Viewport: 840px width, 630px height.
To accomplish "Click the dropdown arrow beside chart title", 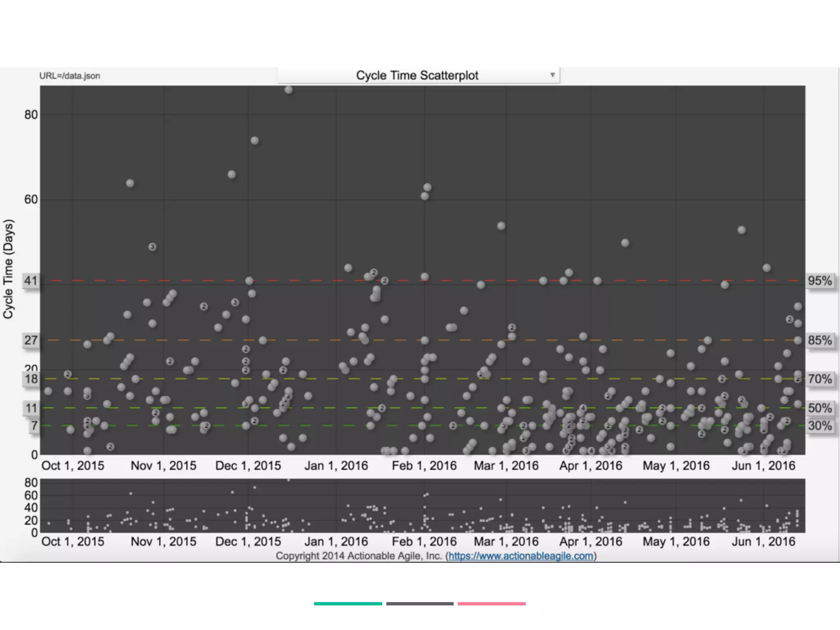I will [x=552, y=75].
